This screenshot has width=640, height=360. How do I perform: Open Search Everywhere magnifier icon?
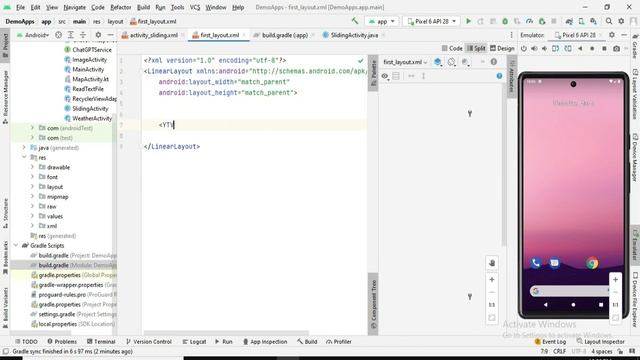click(609, 21)
